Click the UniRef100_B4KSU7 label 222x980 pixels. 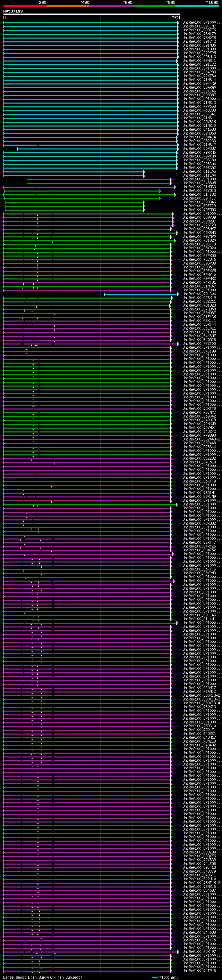199,336
